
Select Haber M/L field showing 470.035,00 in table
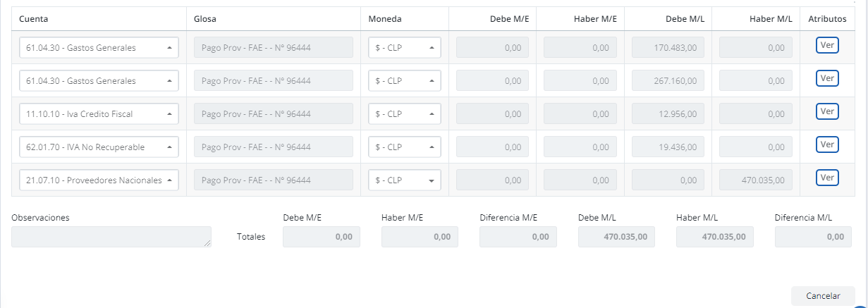[756, 180]
